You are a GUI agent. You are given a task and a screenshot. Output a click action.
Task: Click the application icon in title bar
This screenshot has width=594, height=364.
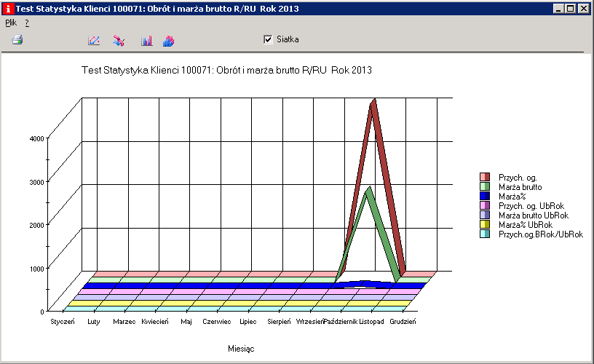click(x=8, y=8)
